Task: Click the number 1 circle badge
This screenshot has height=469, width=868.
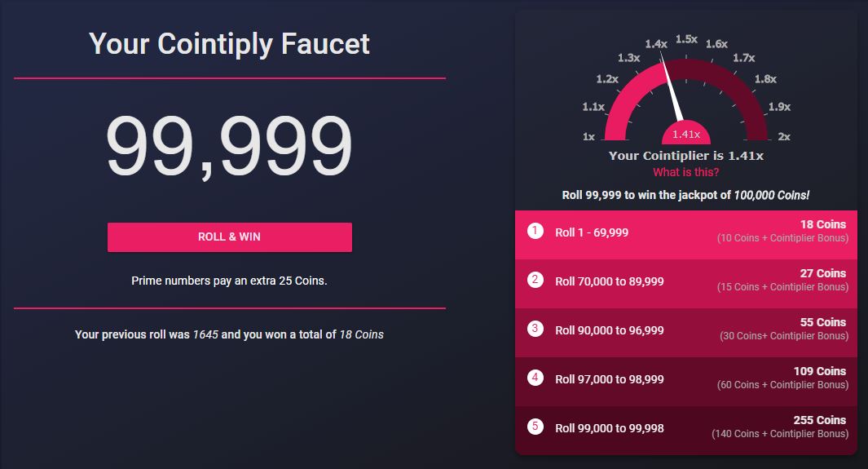Action: (x=535, y=230)
